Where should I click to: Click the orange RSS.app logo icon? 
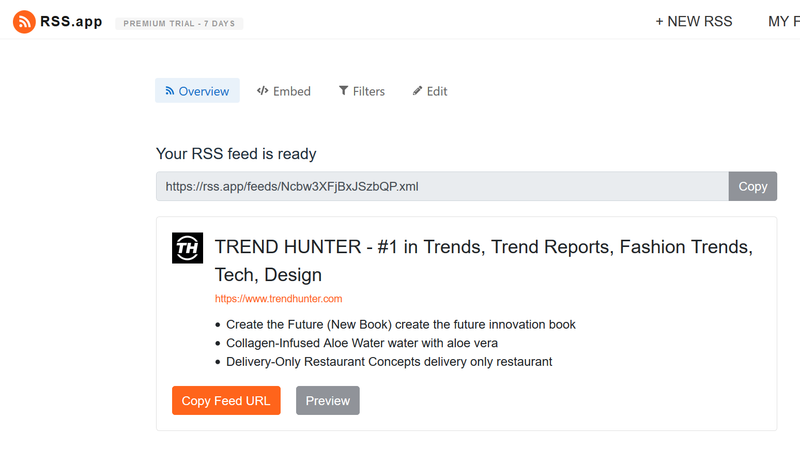(23, 22)
